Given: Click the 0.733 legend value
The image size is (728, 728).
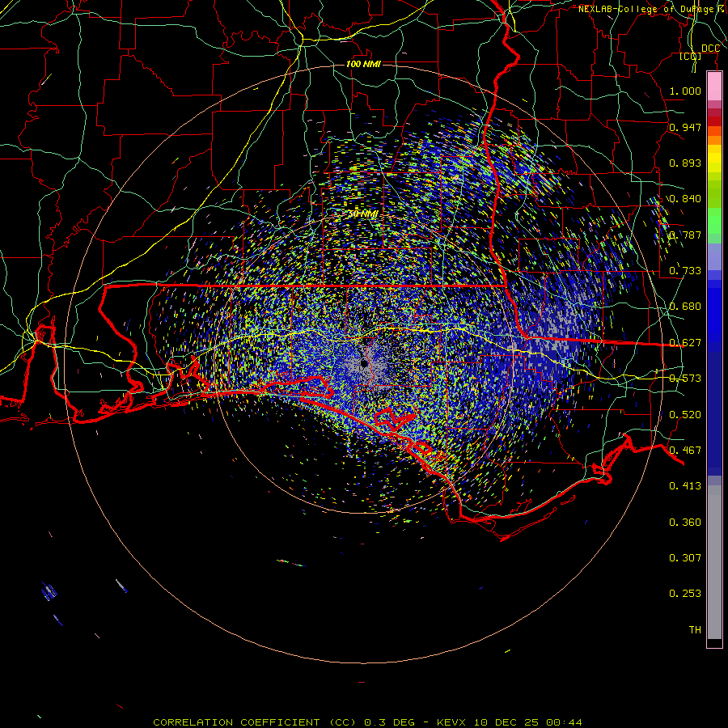Looking at the screenshot, I should pyautogui.click(x=685, y=271).
